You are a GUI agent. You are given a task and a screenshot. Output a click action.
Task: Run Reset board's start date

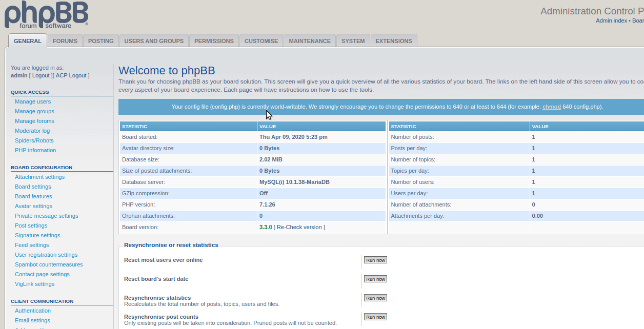(x=375, y=279)
